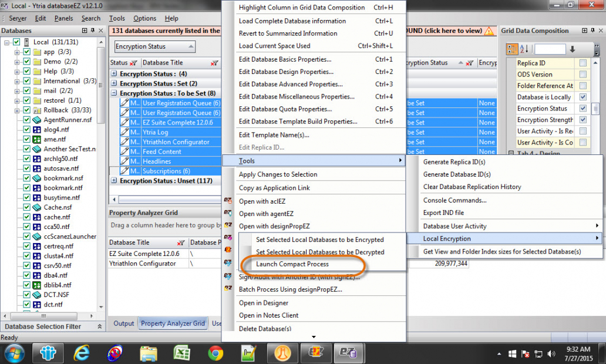Click the filter icon on Property Analyzer Database Title

(180, 242)
